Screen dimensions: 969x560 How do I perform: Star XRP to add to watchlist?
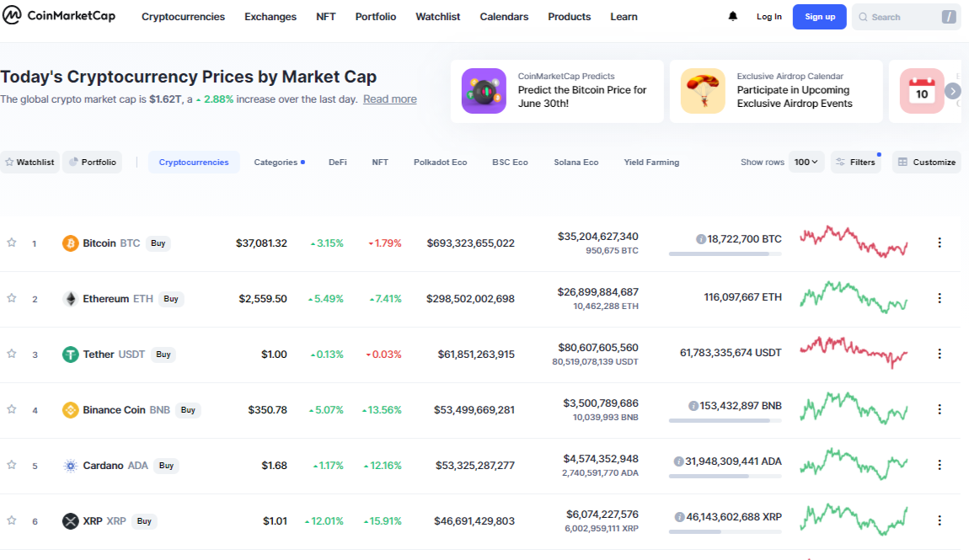click(11, 520)
